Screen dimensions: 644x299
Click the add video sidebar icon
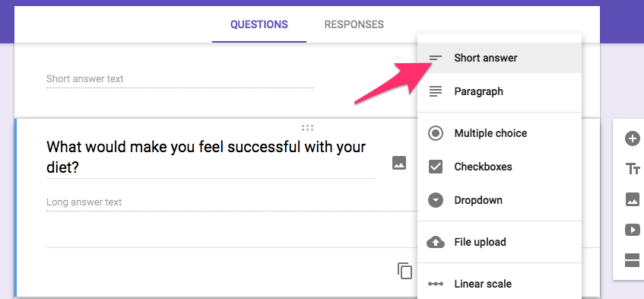[633, 230]
